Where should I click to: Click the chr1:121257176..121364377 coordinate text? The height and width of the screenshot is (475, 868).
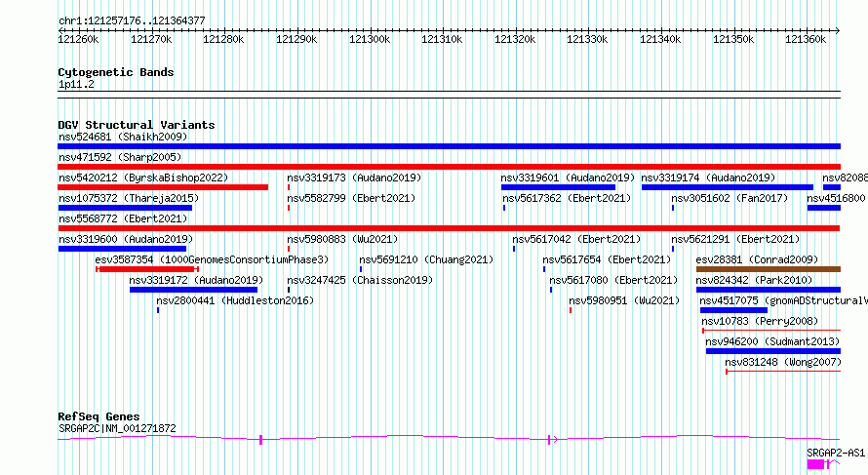pos(132,21)
